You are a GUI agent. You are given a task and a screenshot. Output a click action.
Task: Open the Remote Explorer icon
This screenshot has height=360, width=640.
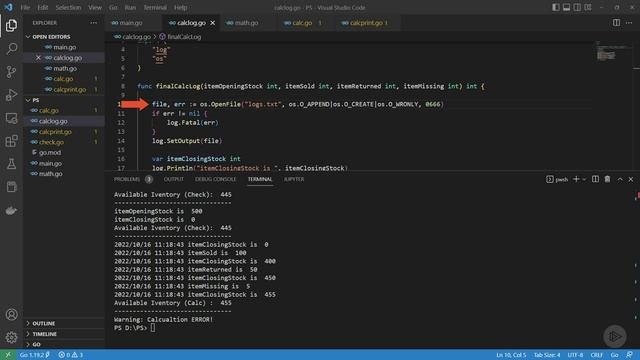[11, 118]
